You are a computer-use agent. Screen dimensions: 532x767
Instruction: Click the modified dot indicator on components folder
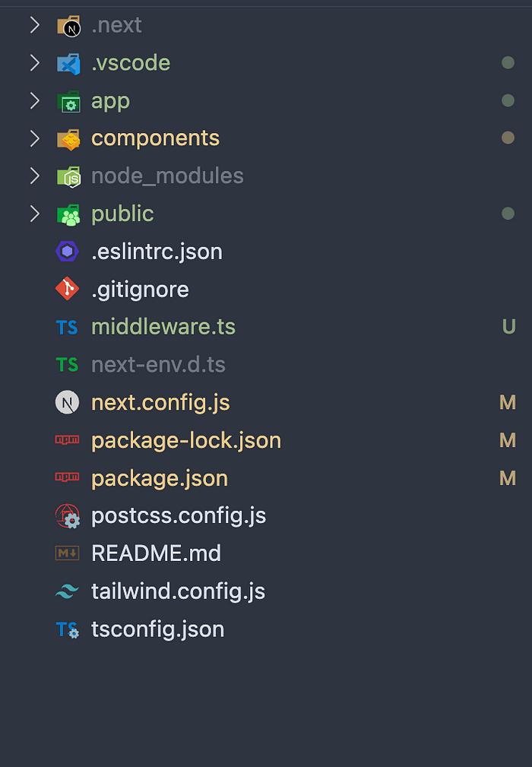point(508,138)
